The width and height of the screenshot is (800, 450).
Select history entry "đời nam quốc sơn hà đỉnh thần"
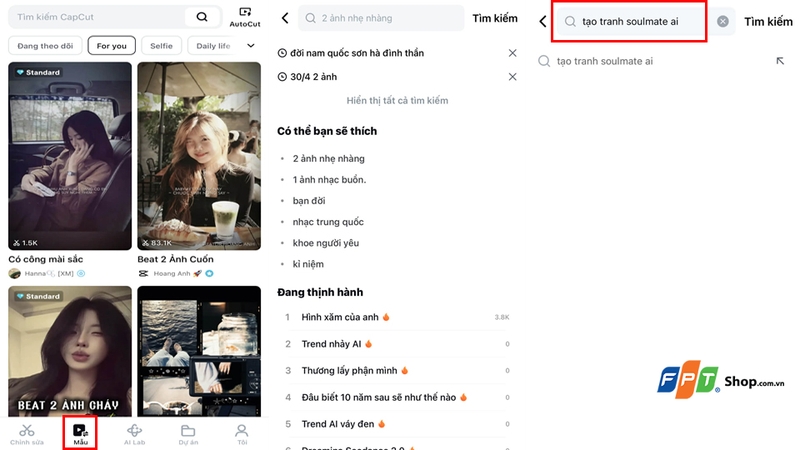click(357, 53)
